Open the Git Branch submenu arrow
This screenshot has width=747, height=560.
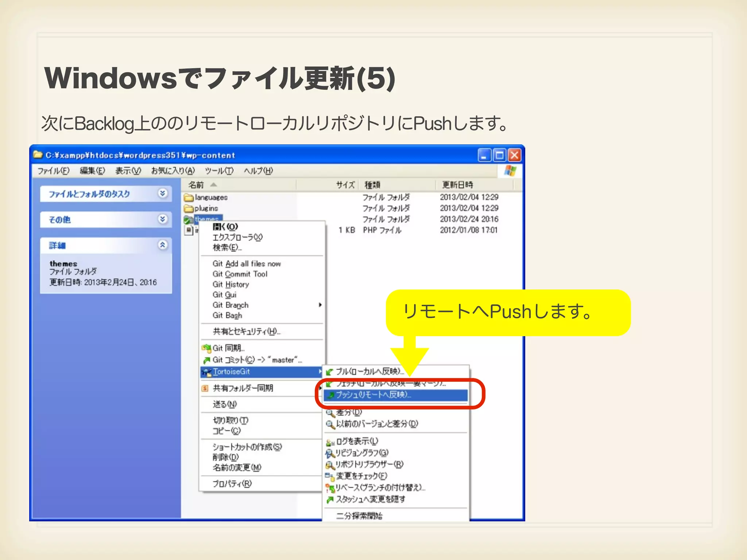pyautogui.click(x=320, y=305)
